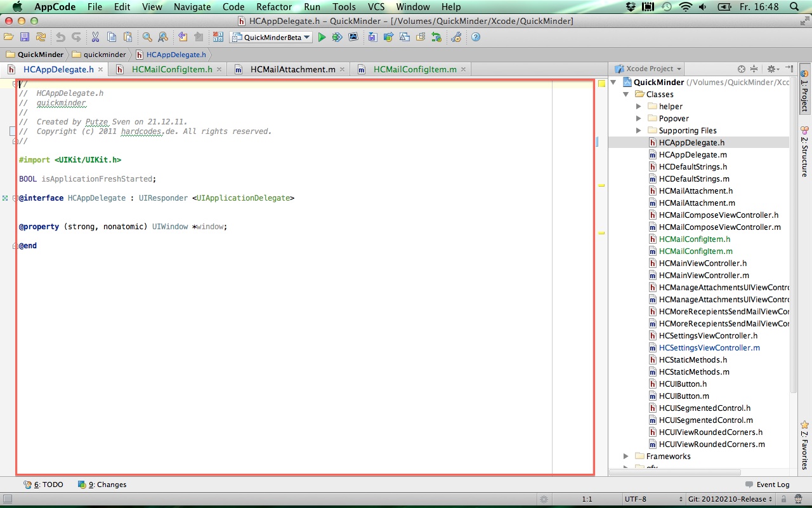Image resolution: width=812 pixels, height=508 pixels.
Task: Open the UTF-8 encoding selector
Action: [653, 500]
